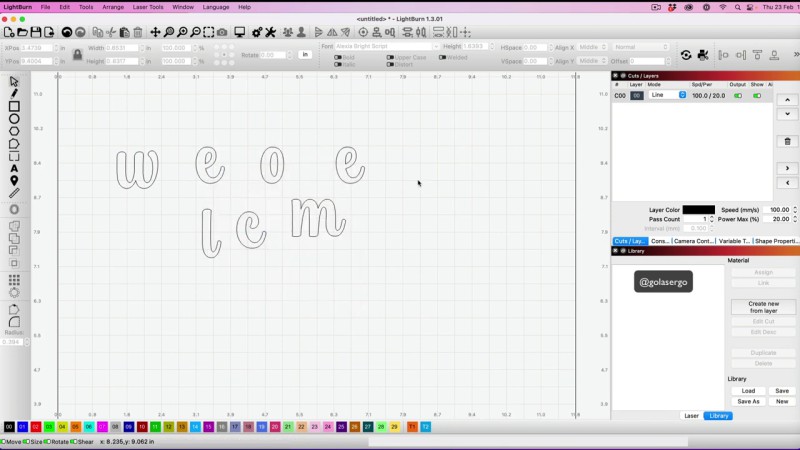
Task: Switch to the Camera Control tab
Action: 693,241
